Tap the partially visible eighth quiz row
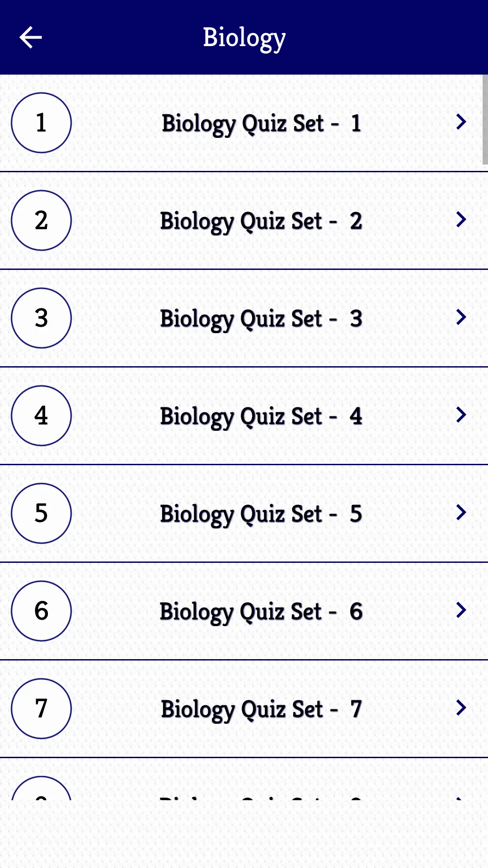The height and width of the screenshot is (868, 488). click(244, 779)
